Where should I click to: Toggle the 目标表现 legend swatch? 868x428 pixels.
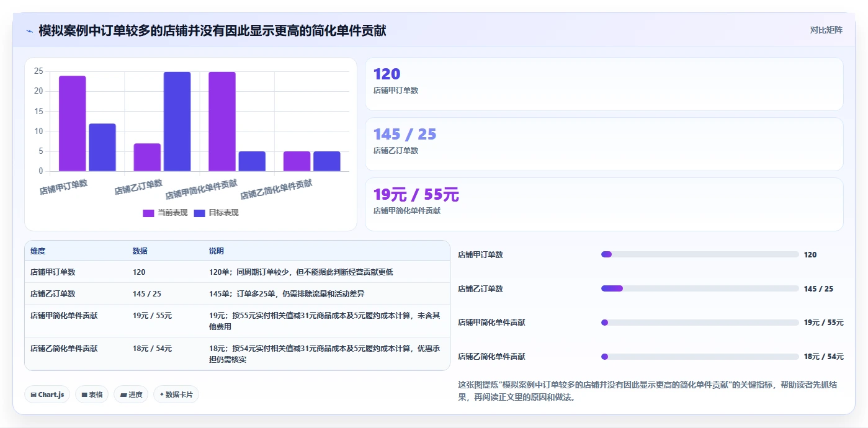pos(199,213)
